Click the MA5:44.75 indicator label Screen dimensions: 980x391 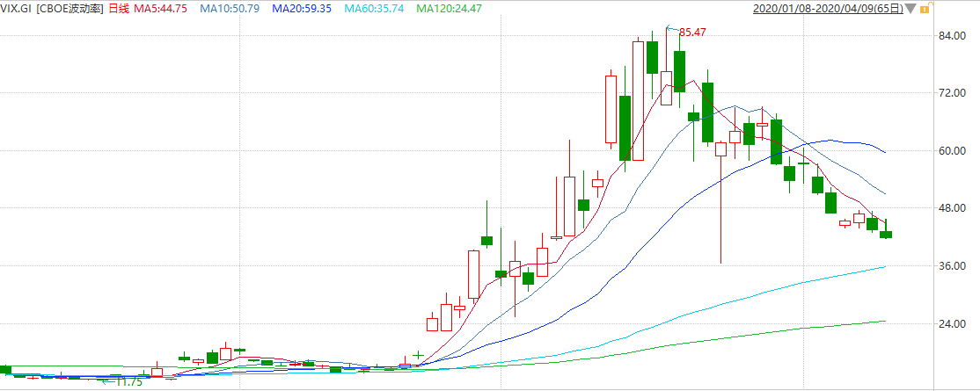pyautogui.click(x=161, y=9)
